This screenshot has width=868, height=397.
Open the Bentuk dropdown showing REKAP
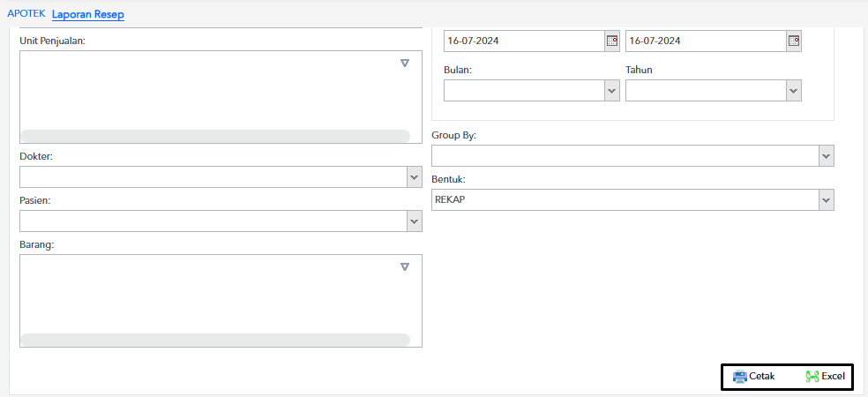(632, 200)
